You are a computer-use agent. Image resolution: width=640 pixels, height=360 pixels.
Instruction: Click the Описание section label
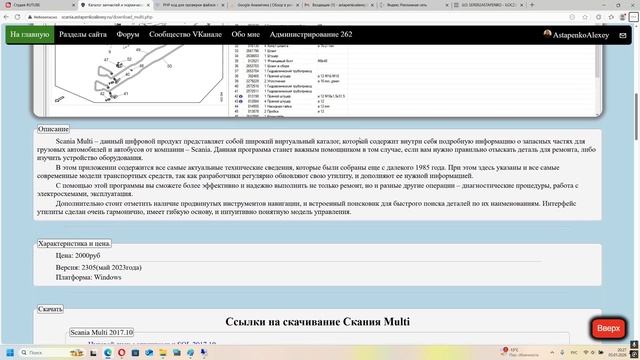pos(53,129)
